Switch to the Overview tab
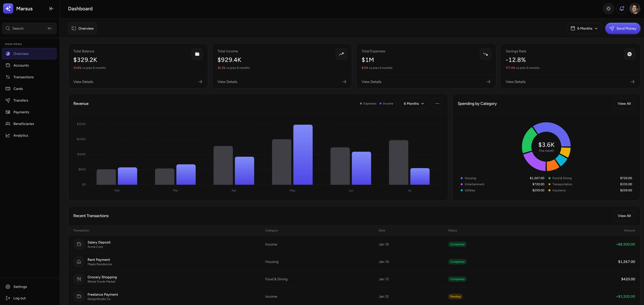This screenshot has height=305, width=644. (x=82, y=28)
